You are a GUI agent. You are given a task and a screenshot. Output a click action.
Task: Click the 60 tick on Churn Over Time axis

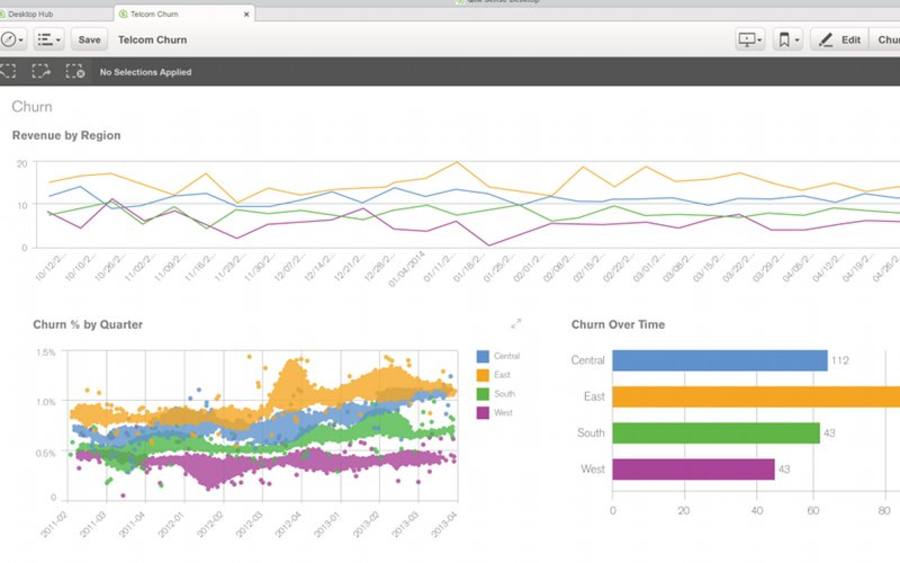[813, 510]
